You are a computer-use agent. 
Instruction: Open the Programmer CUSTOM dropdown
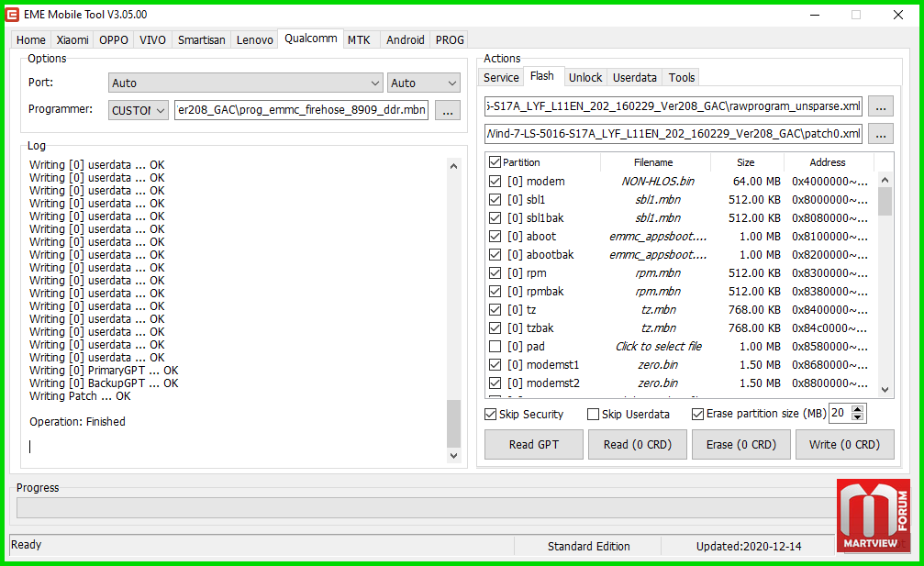(139, 110)
